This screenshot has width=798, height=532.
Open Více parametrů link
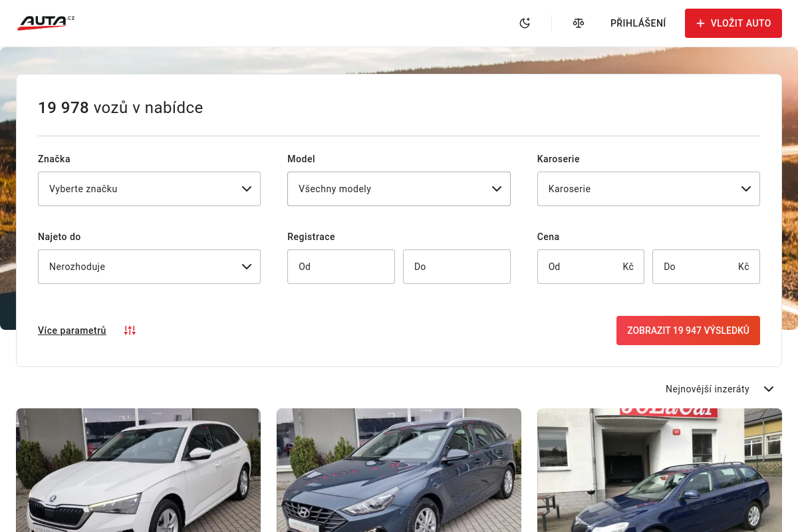click(72, 331)
